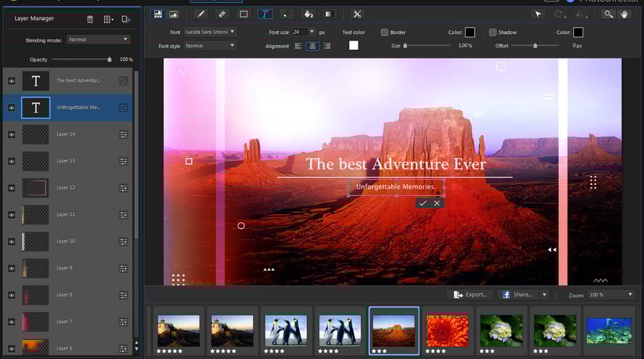The width and height of the screenshot is (644, 359).
Task: Add a new layer in Layer Manager
Action: [x=126, y=19]
